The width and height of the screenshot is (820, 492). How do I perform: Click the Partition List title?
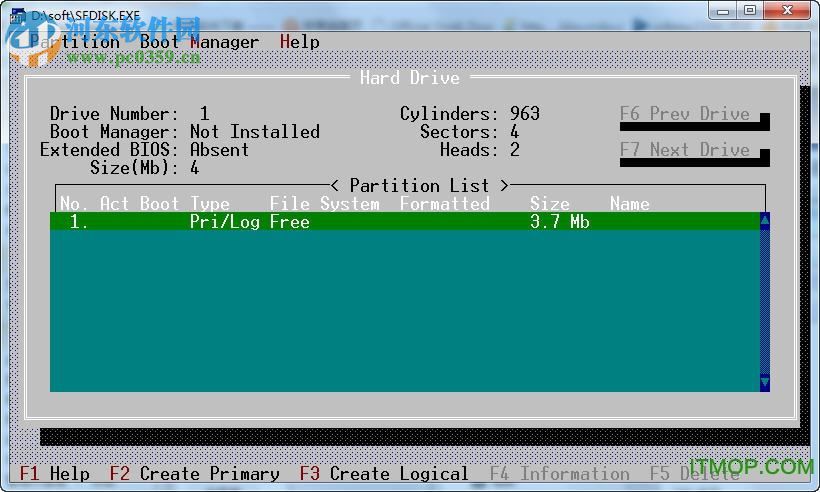pos(419,186)
